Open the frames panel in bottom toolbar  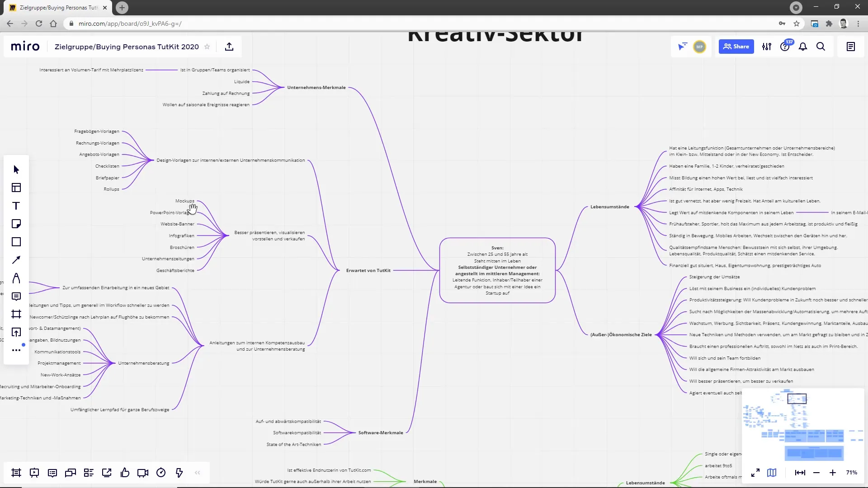(x=16, y=473)
